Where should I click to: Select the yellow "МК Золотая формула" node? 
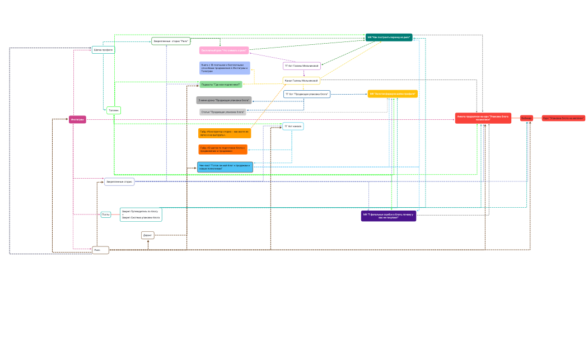[393, 94]
